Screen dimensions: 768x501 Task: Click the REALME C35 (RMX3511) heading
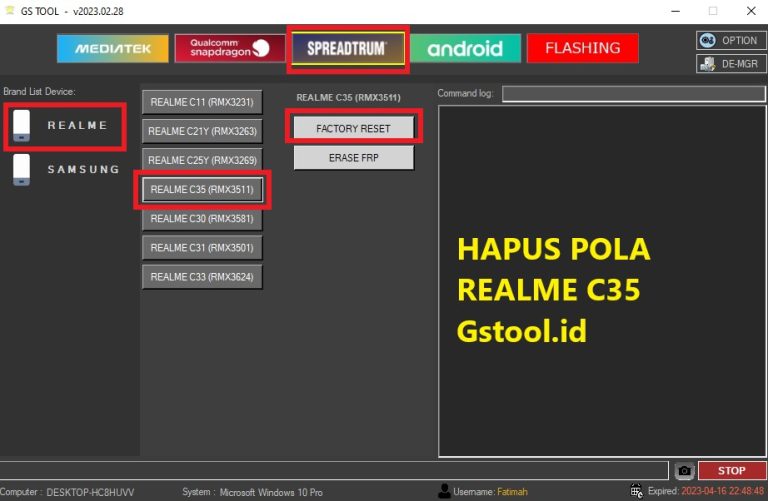pyautogui.click(x=348, y=97)
